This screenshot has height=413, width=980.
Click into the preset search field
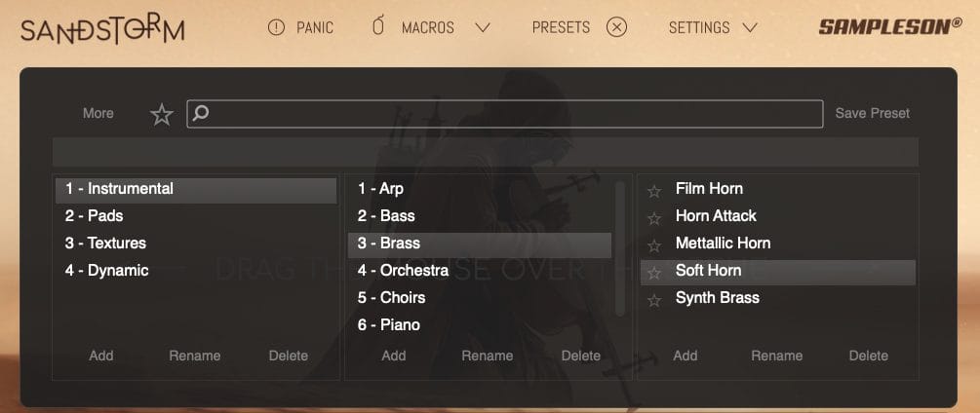[505, 114]
